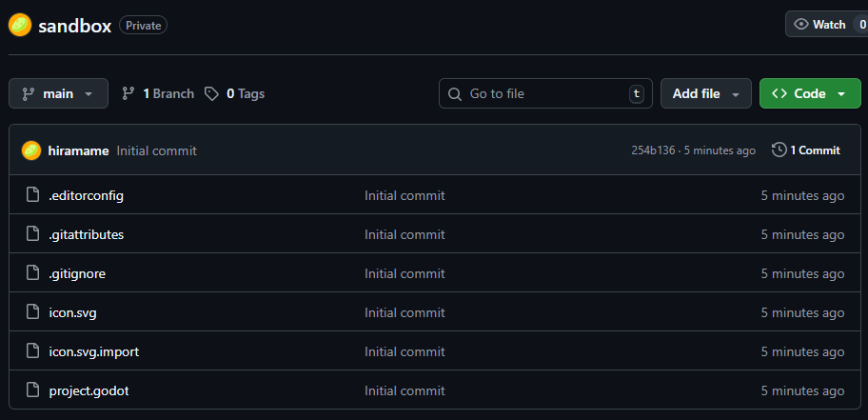Click the hiramame username link
Image resolution: width=868 pixels, height=420 pixels.
click(78, 150)
